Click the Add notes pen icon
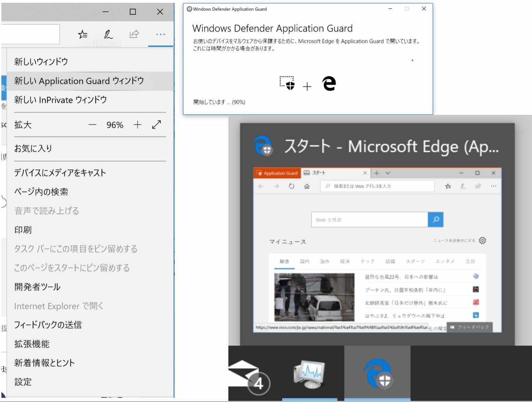 pos(108,34)
